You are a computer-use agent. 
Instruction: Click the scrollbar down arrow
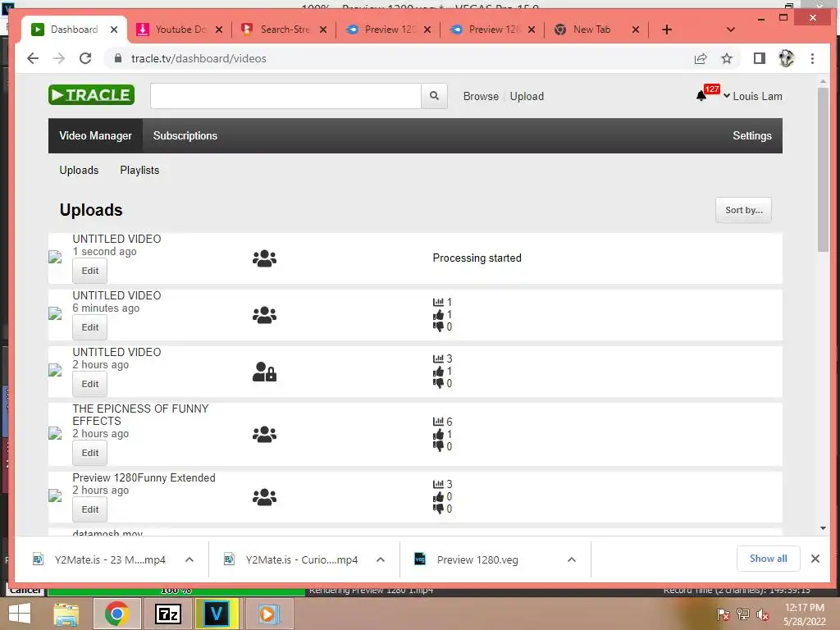[823, 528]
